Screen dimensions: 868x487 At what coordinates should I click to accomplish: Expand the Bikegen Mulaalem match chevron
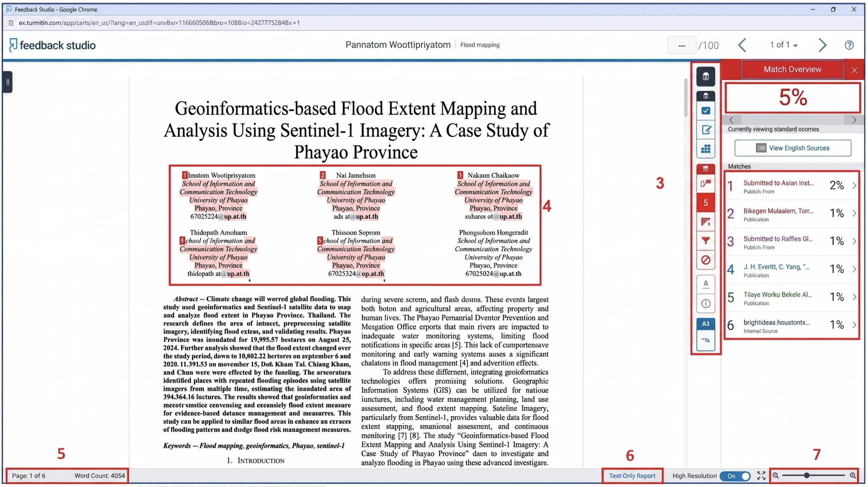tap(854, 214)
